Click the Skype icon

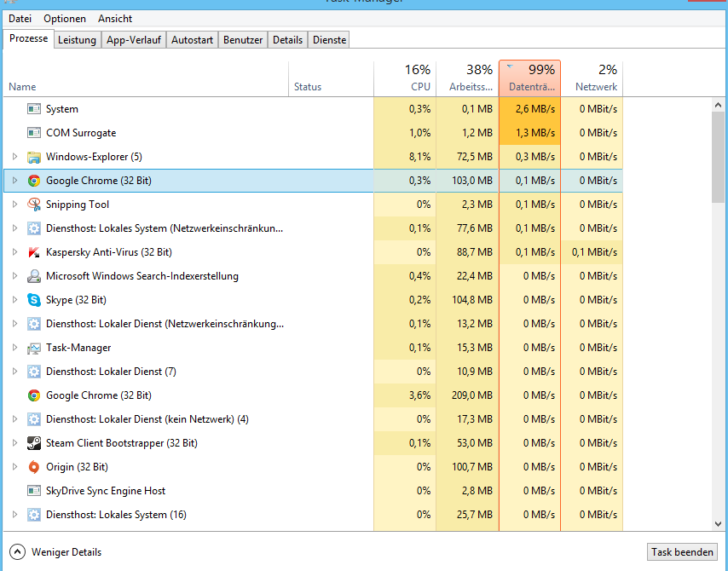click(x=34, y=300)
